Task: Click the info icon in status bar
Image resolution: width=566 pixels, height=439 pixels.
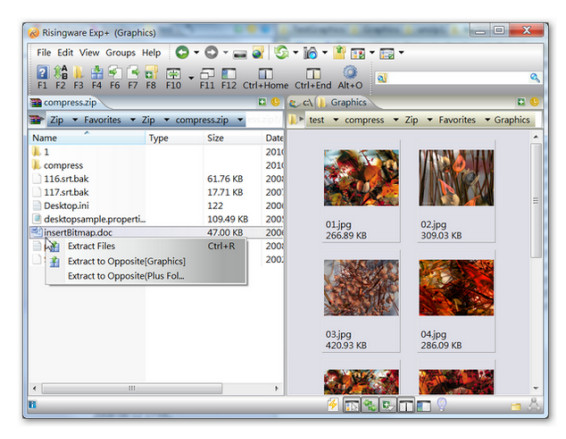Action: click(32, 404)
